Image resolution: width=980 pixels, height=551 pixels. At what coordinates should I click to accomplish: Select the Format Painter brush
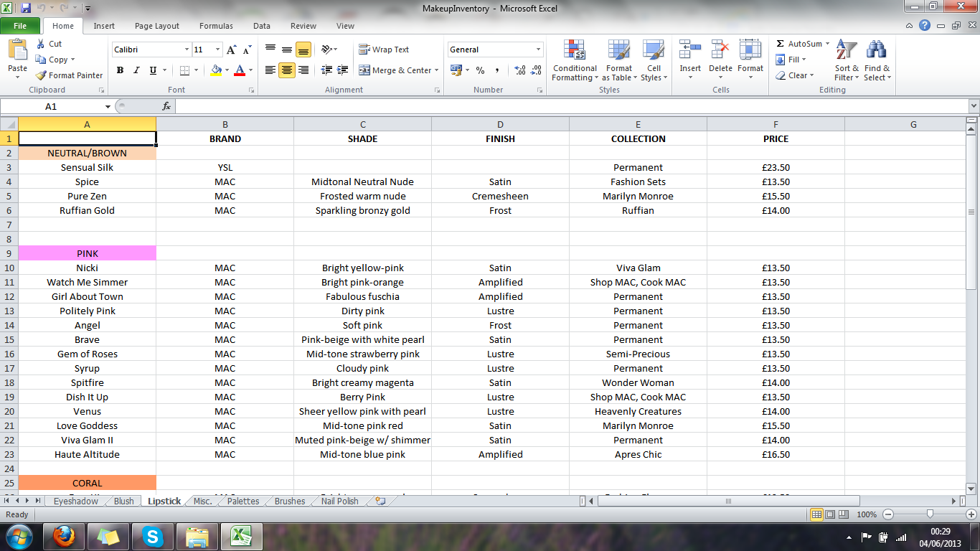pos(41,75)
